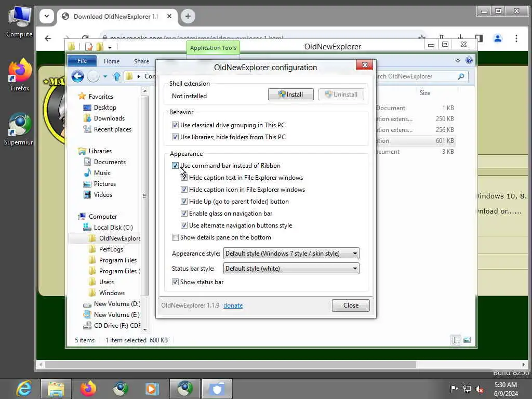Click the Size column header
The width and height of the screenshot is (532, 399).
click(x=425, y=93)
